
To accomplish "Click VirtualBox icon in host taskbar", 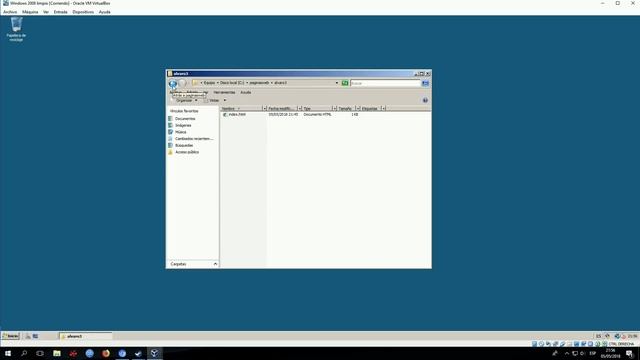I will 154,353.
